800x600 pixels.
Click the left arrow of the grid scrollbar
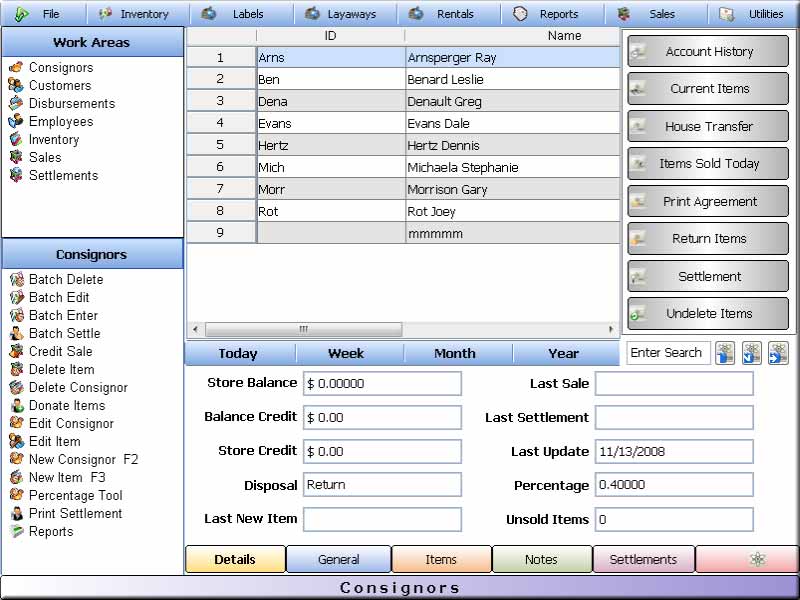click(x=195, y=329)
